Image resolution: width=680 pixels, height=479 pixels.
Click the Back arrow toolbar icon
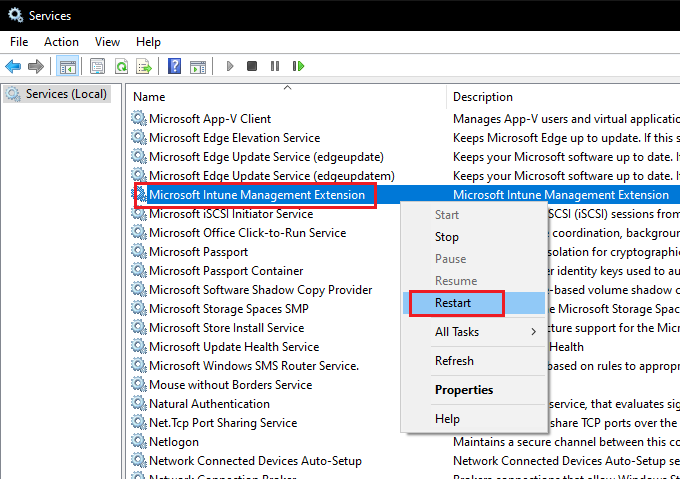13,66
